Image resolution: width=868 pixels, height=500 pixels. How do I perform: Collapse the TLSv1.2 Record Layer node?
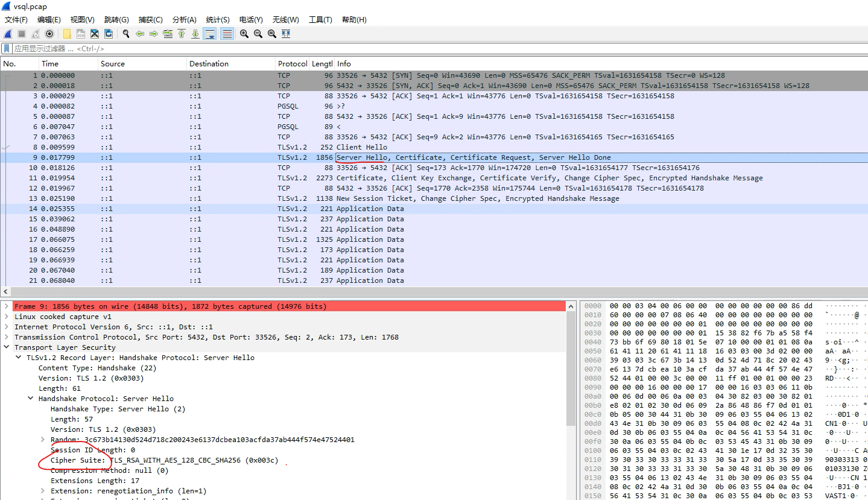(18, 358)
